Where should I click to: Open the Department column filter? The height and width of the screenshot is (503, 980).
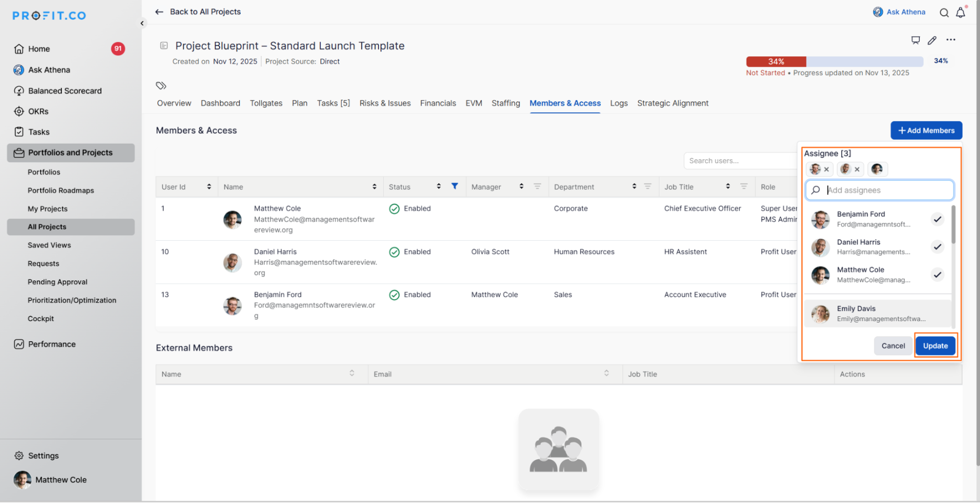[648, 187]
